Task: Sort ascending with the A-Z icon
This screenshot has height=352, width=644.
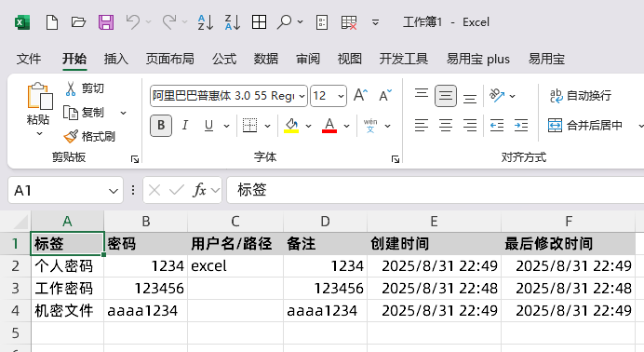Action: click(206, 22)
